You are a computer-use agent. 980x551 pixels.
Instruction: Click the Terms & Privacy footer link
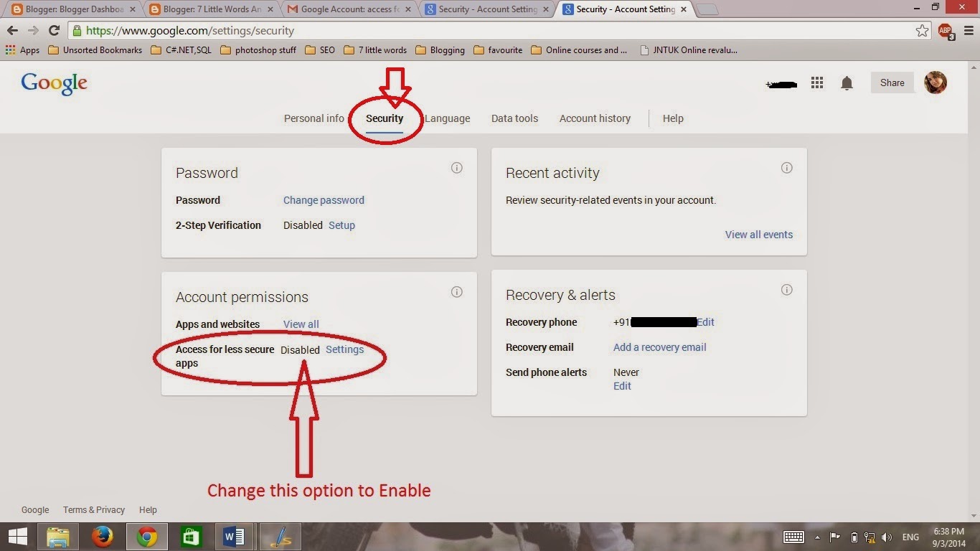click(x=94, y=510)
